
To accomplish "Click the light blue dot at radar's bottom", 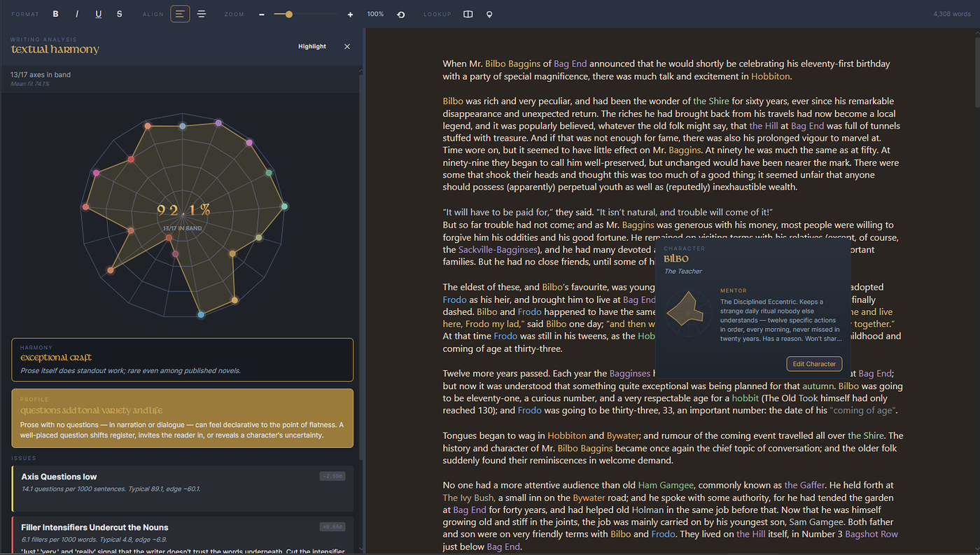I will tap(201, 315).
